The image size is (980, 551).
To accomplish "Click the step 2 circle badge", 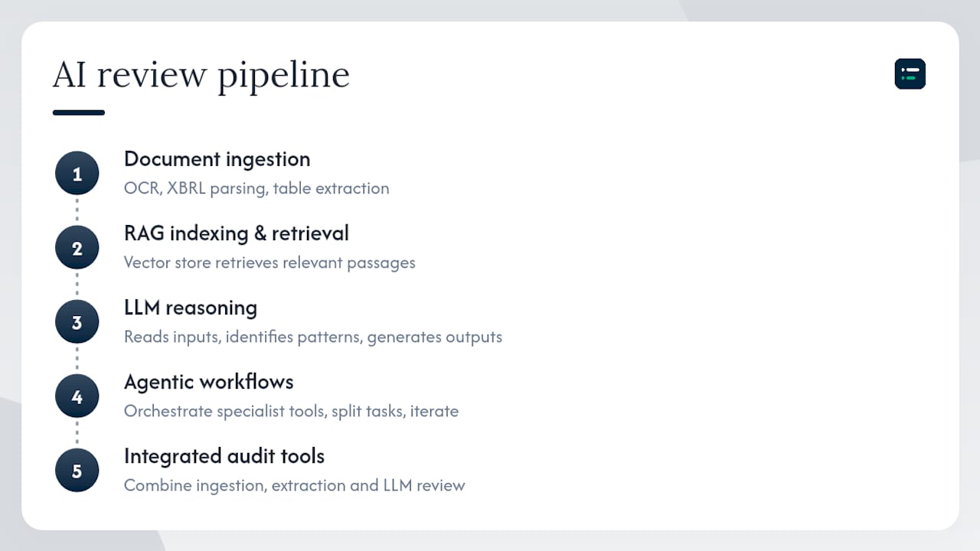I will [77, 248].
